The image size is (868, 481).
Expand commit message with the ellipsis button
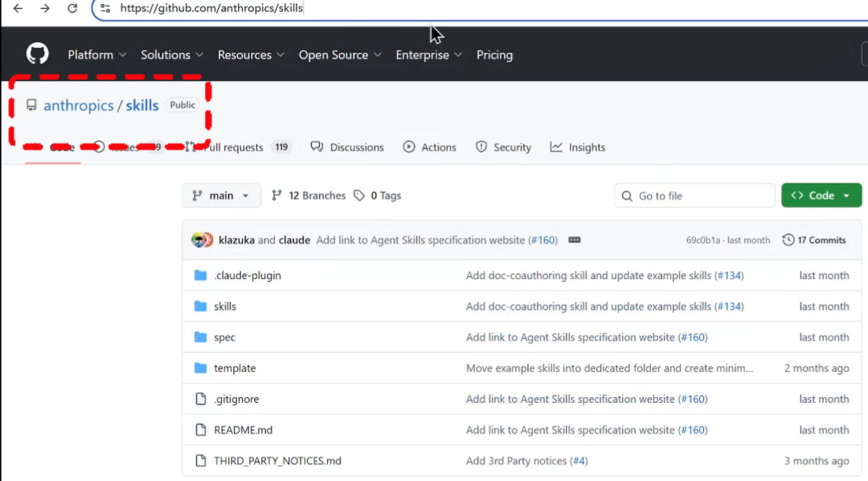tap(574, 240)
